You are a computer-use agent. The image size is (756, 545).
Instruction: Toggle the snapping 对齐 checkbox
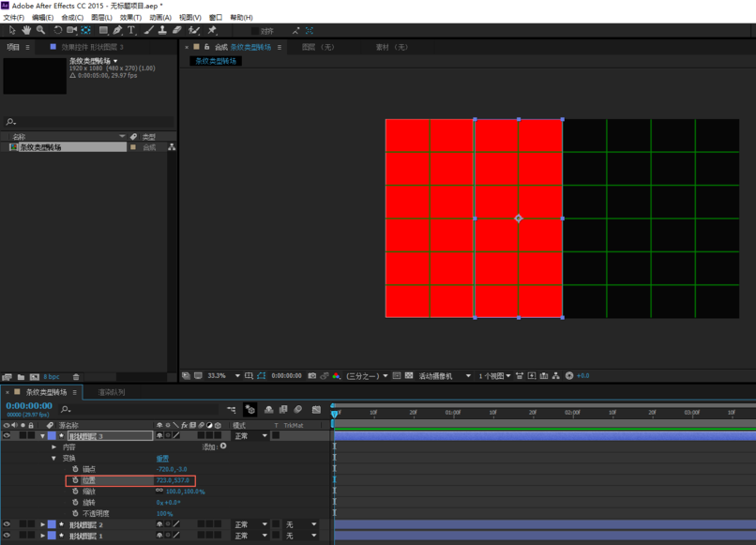(x=254, y=31)
